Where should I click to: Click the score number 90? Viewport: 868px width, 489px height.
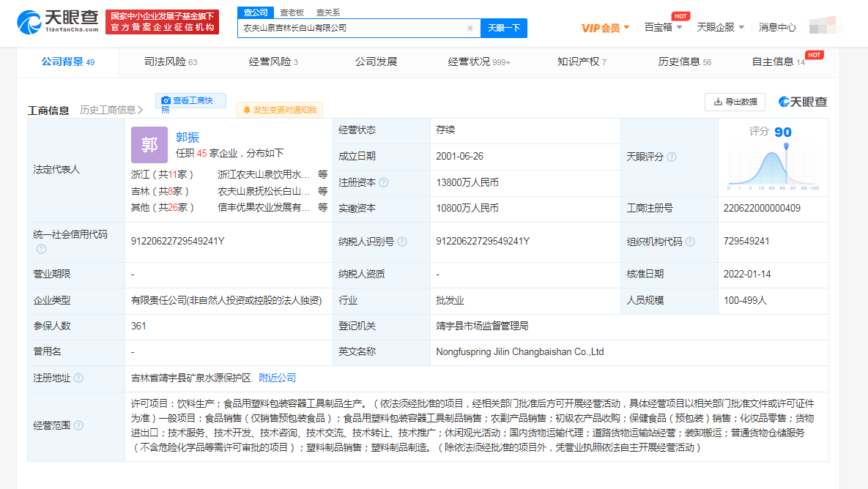(783, 132)
